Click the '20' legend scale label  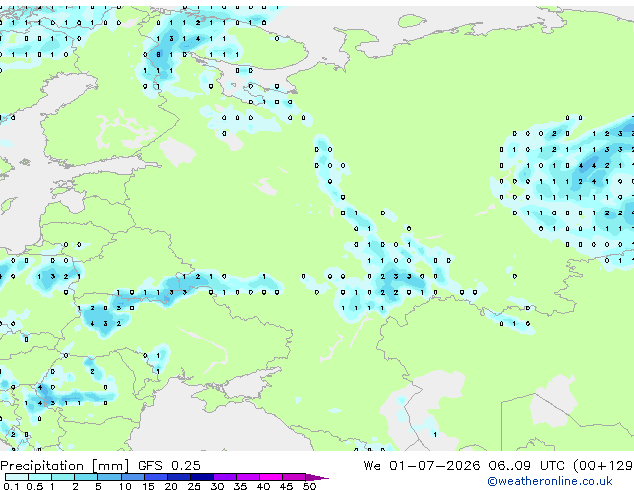tap(171, 486)
